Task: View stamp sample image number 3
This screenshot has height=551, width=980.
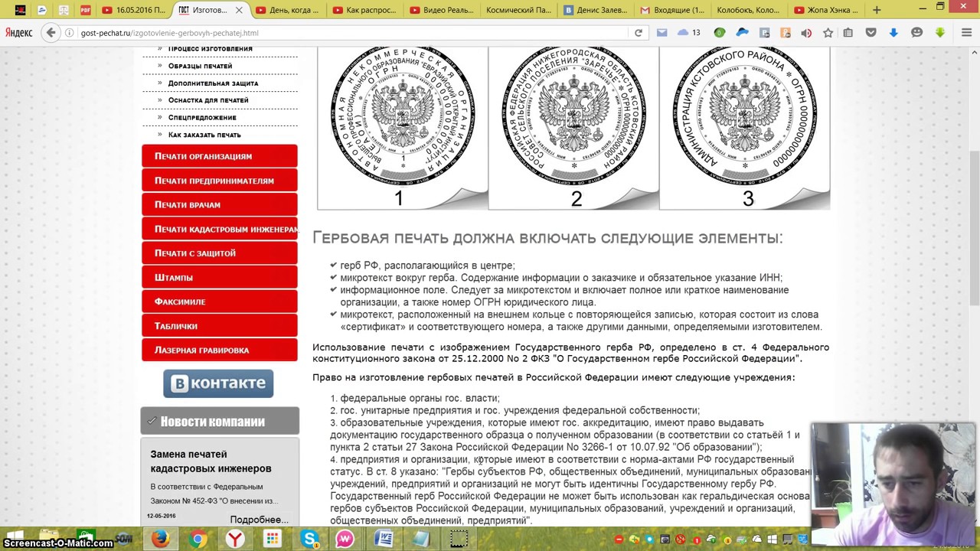Action: click(x=745, y=127)
